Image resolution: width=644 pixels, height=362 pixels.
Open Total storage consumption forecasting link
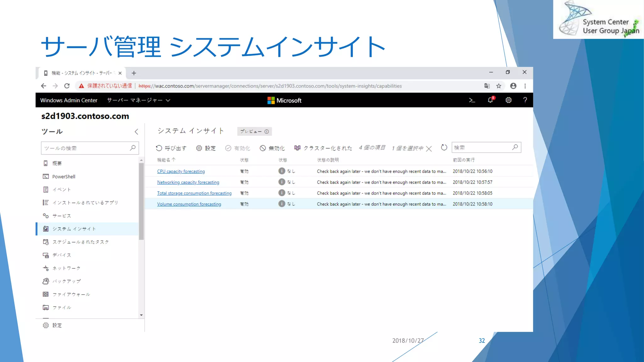(x=194, y=193)
